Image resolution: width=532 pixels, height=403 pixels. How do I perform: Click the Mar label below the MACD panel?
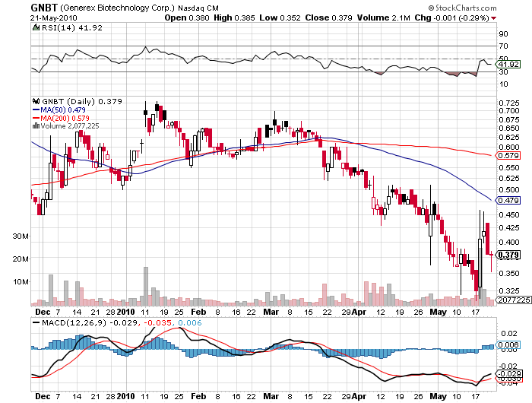[271, 396]
